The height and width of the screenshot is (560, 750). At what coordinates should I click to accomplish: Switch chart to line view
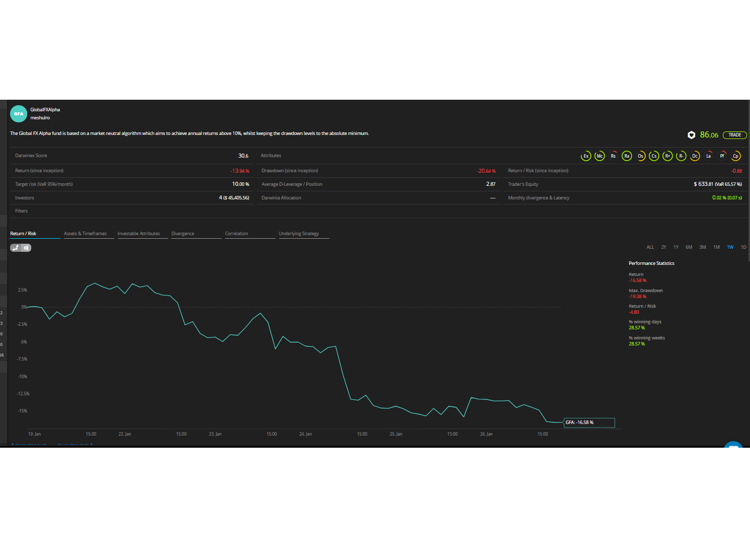coord(16,248)
